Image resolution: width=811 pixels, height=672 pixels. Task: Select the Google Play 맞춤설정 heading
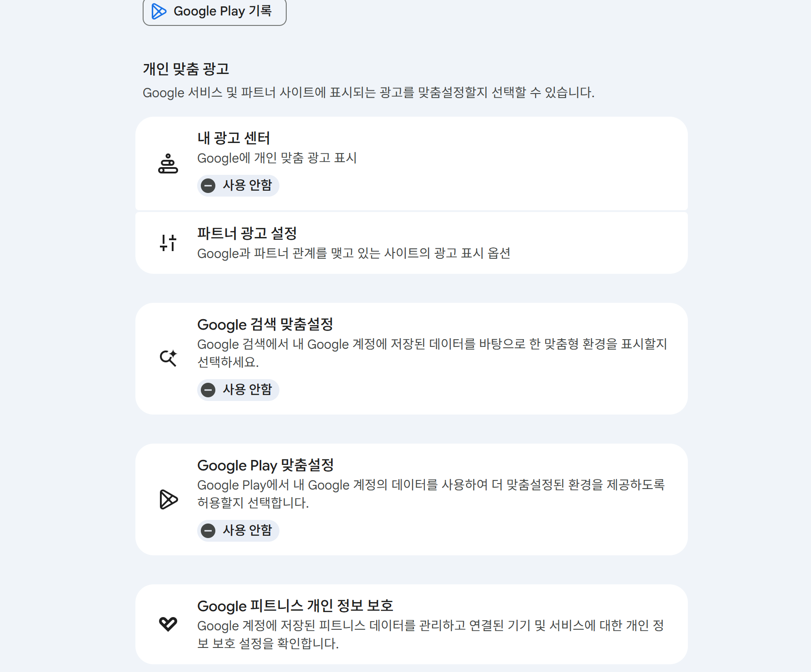tap(265, 465)
